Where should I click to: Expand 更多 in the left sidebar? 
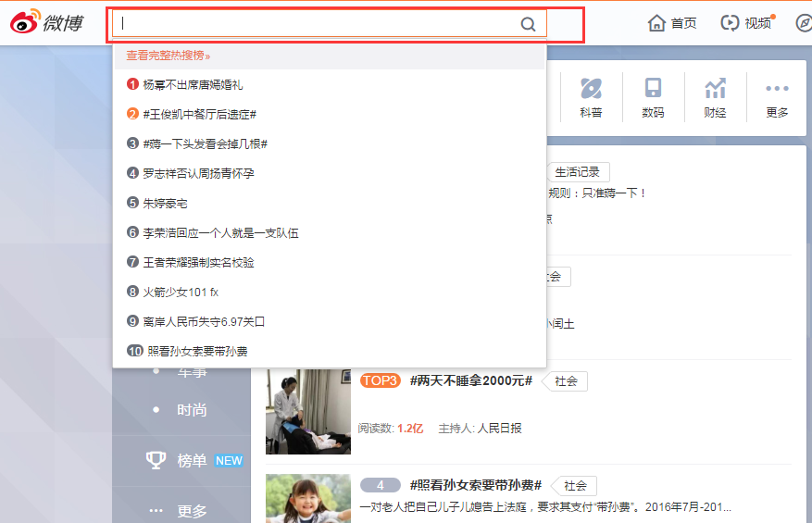click(180, 510)
